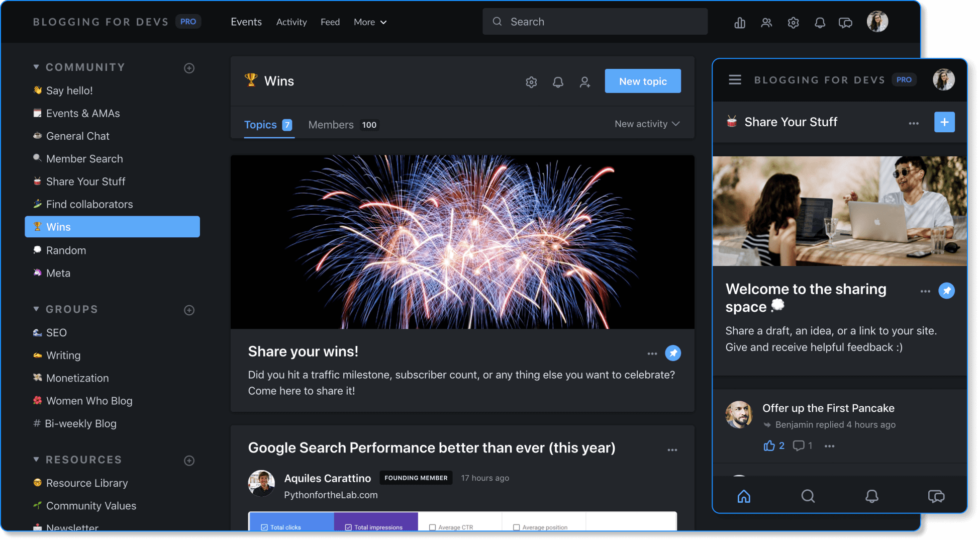Tap search icon in mobile bottom bar
Image resolution: width=980 pixels, height=540 pixels.
pyautogui.click(x=808, y=497)
